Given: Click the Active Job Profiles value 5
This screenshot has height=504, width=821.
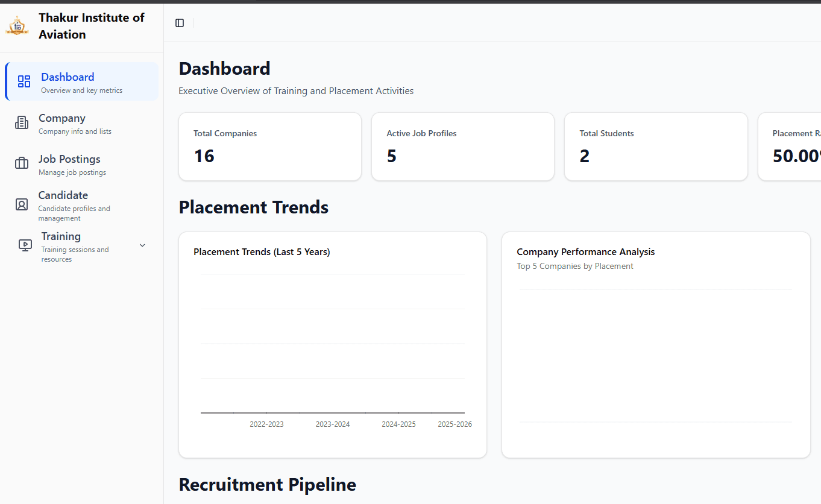Looking at the screenshot, I should 392,156.
